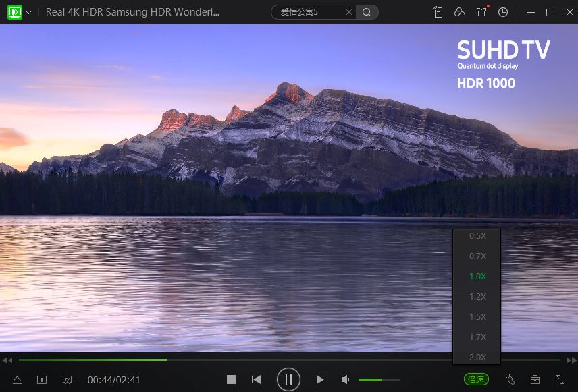Click the fast-forward double-arrow at seek bar end
Viewport: 578px width, 392px height.
[x=571, y=360]
